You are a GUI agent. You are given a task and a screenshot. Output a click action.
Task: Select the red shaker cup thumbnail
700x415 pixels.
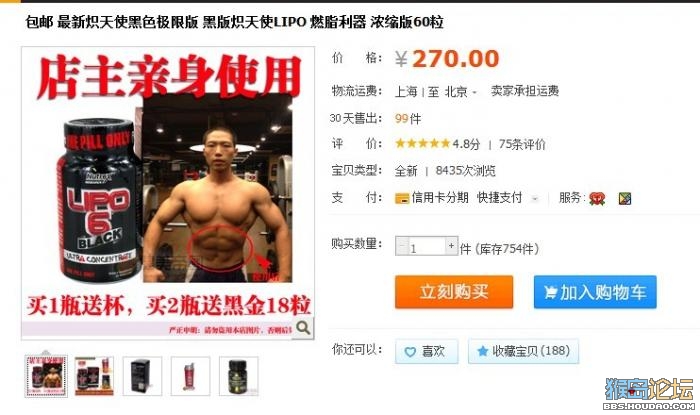pyautogui.click(x=190, y=376)
